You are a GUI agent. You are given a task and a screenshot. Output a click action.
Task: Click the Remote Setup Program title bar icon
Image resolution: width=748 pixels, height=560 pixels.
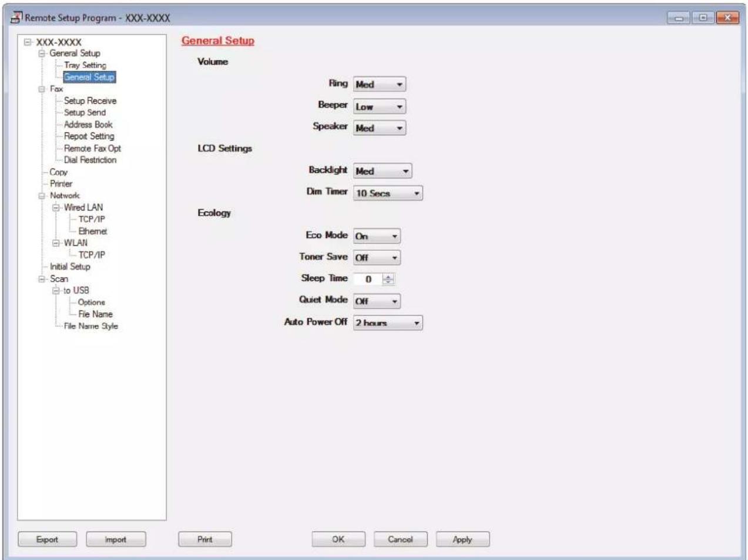tap(16, 18)
